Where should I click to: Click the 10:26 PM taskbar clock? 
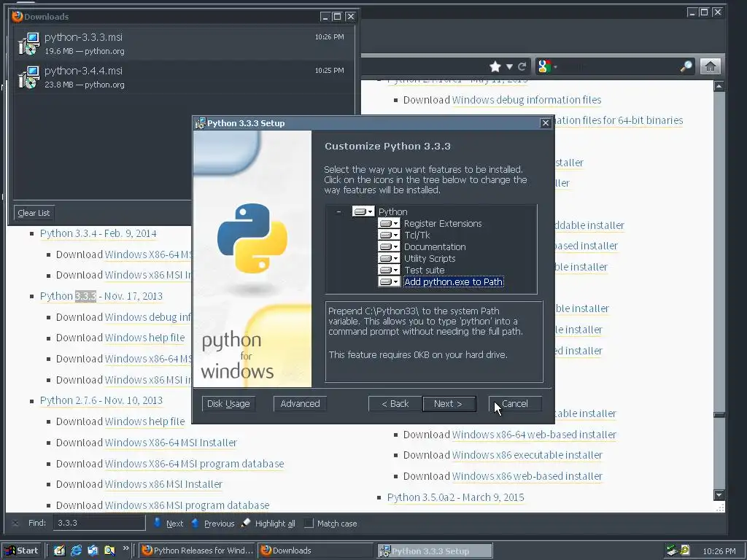pyautogui.click(x=719, y=551)
